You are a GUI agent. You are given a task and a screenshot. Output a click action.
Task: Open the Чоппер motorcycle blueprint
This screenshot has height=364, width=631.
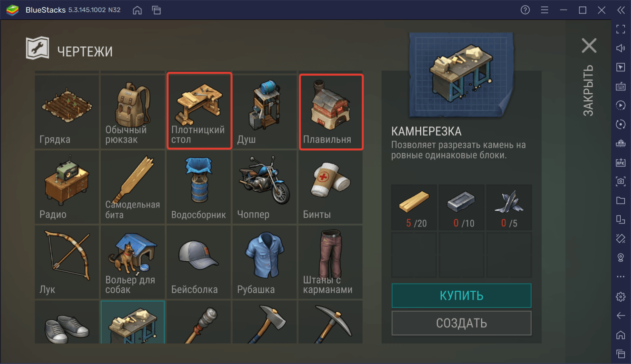coord(265,187)
